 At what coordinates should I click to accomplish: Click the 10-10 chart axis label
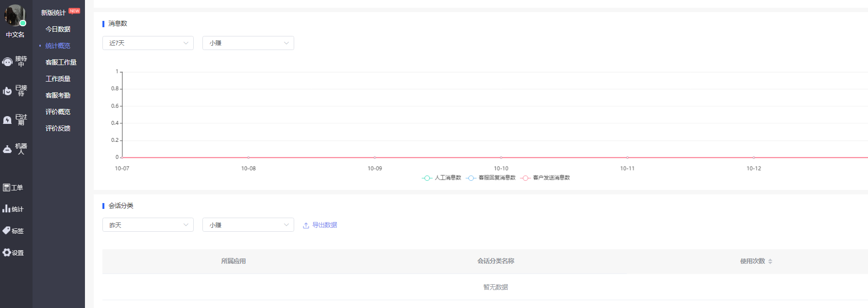[x=501, y=169]
